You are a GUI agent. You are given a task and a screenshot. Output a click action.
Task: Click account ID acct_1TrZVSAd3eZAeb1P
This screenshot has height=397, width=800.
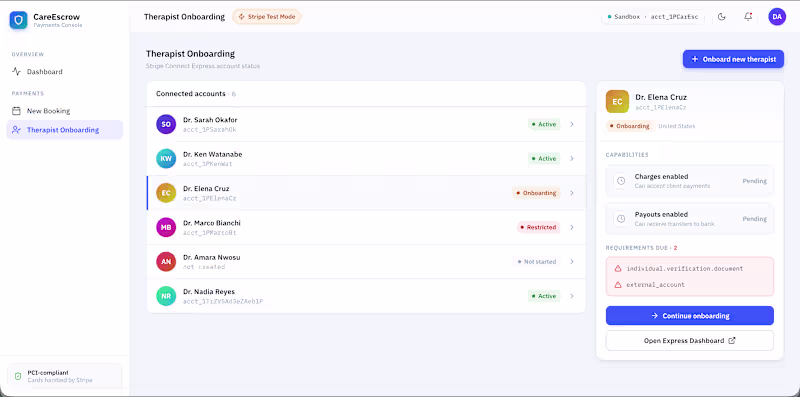pos(223,302)
